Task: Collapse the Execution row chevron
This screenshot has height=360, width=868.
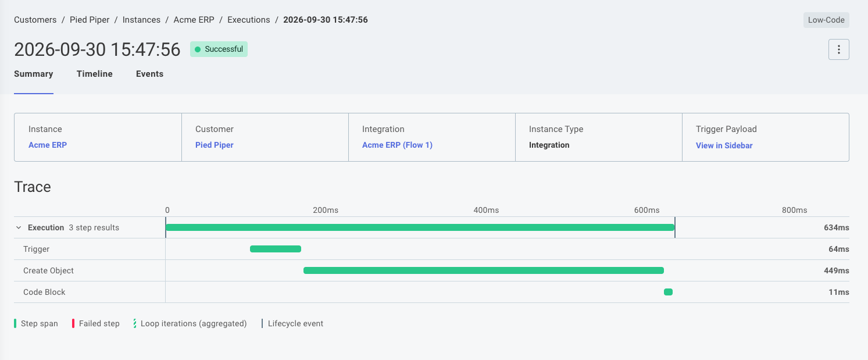Action: point(19,228)
